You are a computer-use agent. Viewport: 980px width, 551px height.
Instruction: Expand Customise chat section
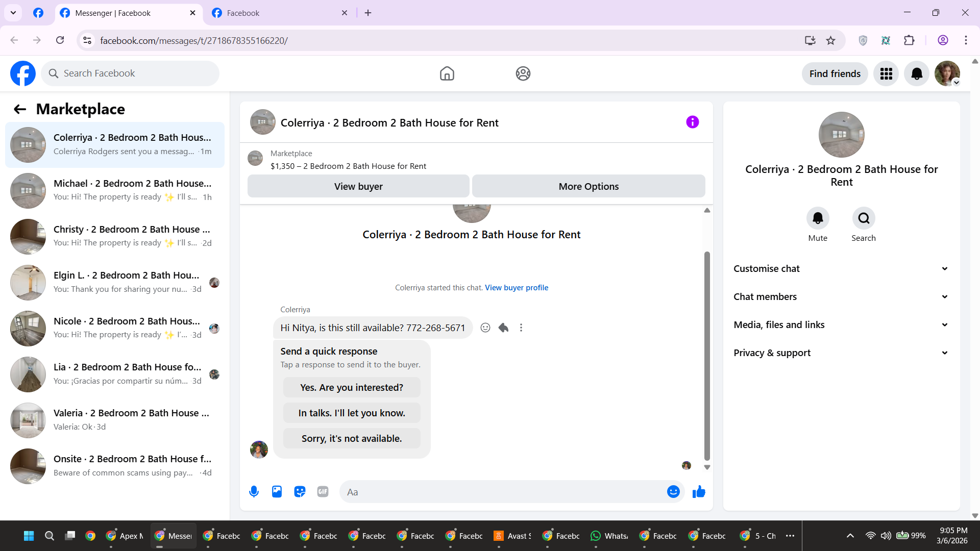pyautogui.click(x=841, y=269)
